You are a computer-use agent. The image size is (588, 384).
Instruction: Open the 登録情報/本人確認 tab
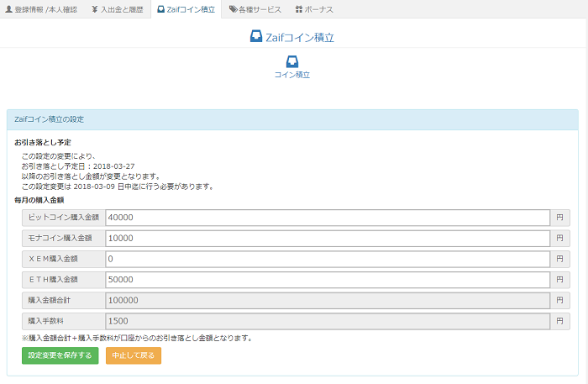coord(41,9)
